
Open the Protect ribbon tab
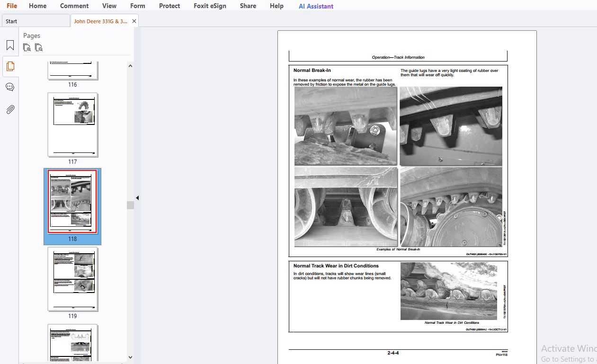[x=169, y=6]
